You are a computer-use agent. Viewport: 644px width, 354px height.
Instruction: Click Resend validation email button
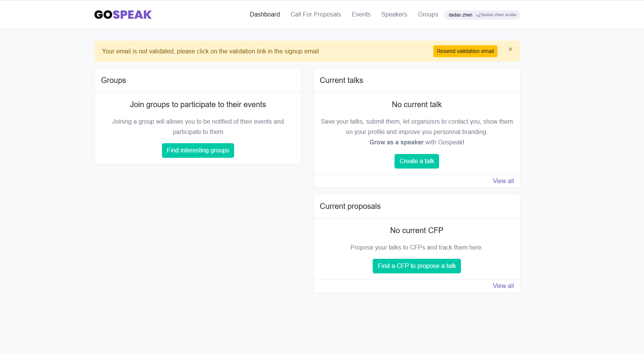tap(465, 51)
